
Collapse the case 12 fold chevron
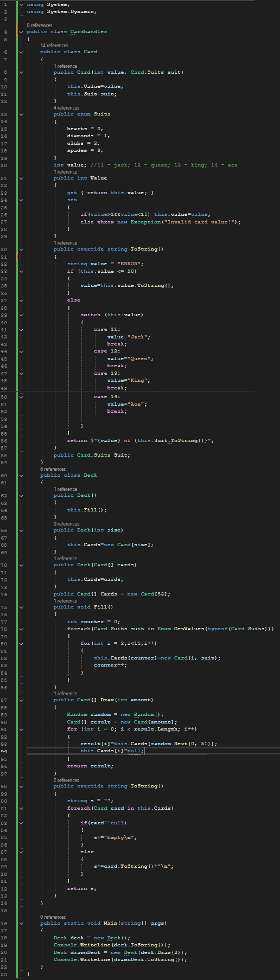(x=21, y=351)
